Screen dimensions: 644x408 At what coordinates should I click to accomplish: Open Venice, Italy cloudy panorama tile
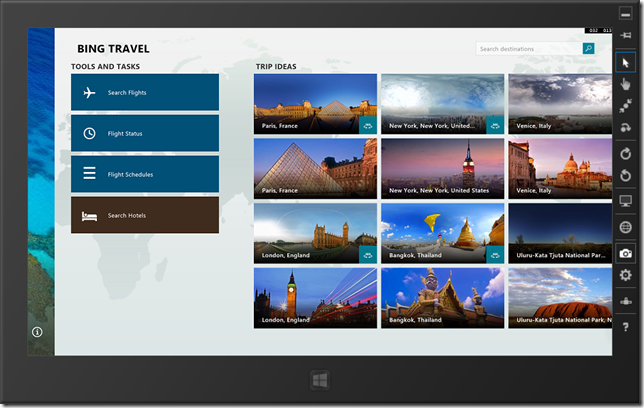point(560,104)
